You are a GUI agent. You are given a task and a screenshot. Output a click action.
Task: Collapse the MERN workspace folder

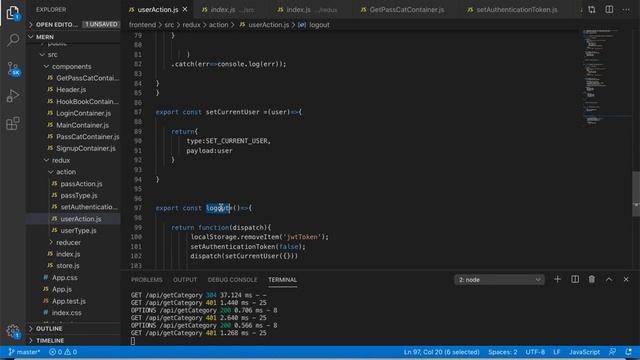(73, 37)
